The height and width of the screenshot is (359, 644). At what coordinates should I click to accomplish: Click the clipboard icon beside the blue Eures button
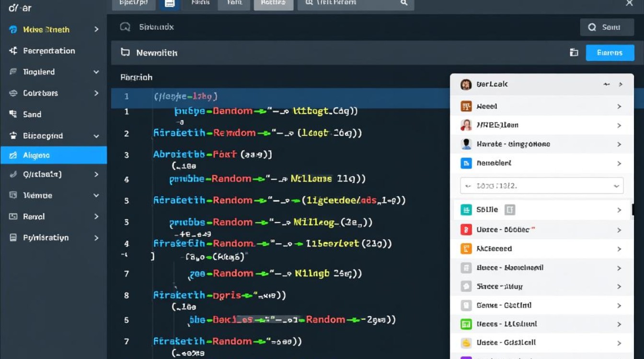click(574, 53)
